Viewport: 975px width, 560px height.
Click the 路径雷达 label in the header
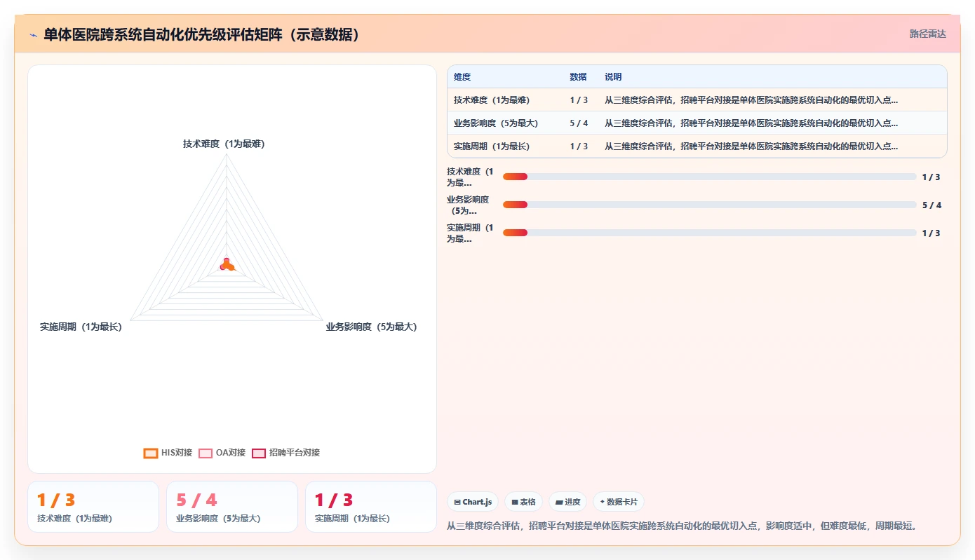(x=927, y=34)
